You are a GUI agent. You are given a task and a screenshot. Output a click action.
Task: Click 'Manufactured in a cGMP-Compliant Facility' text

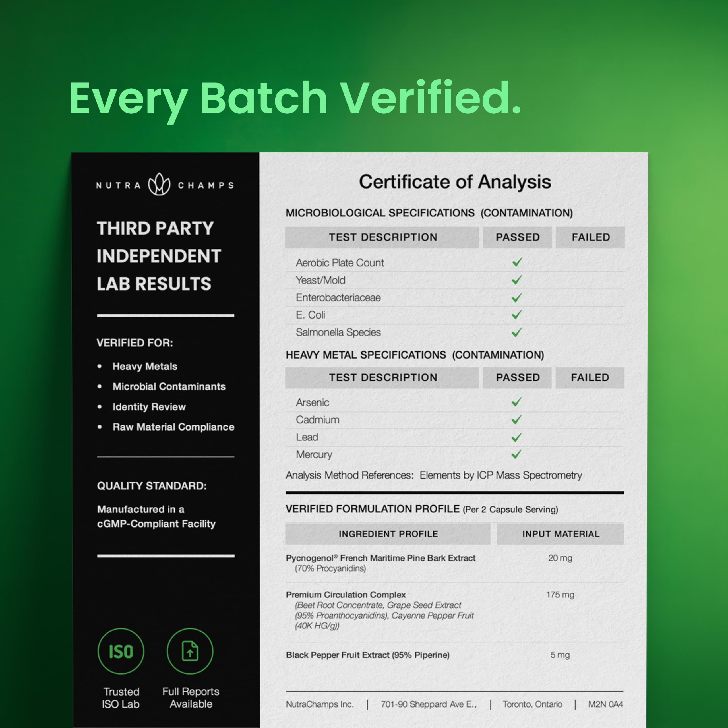(156, 516)
